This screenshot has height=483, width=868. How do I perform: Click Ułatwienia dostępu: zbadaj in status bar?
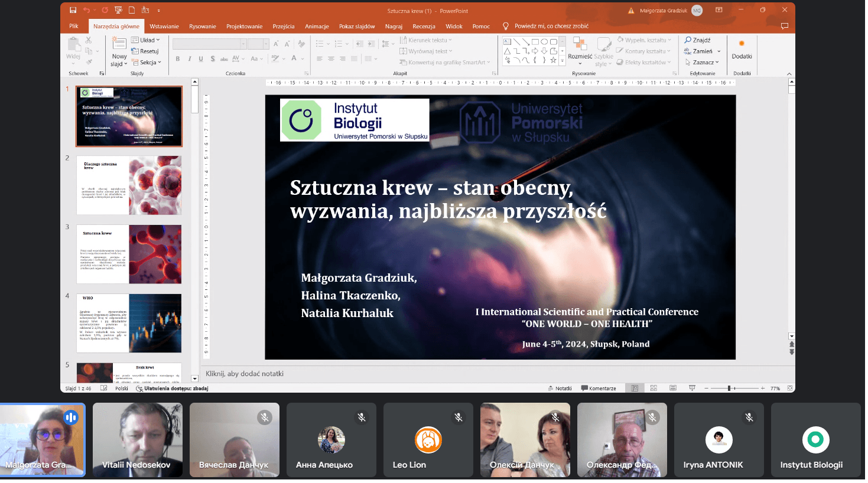(x=172, y=389)
